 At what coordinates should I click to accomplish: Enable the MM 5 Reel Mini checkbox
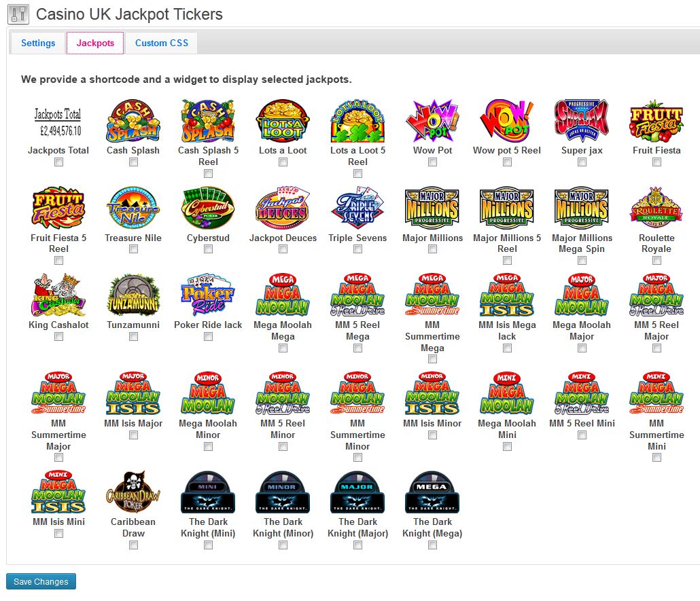(582, 435)
